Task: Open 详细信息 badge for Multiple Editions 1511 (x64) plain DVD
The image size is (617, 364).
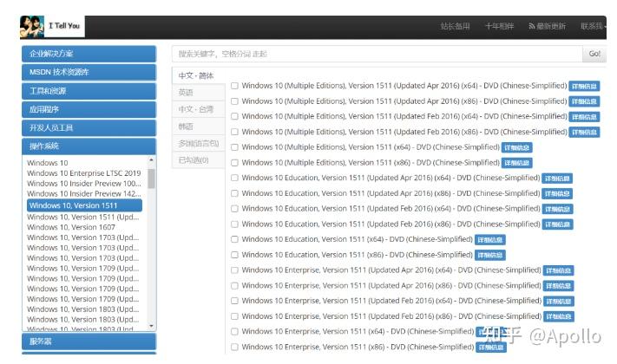Action: [x=516, y=147]
